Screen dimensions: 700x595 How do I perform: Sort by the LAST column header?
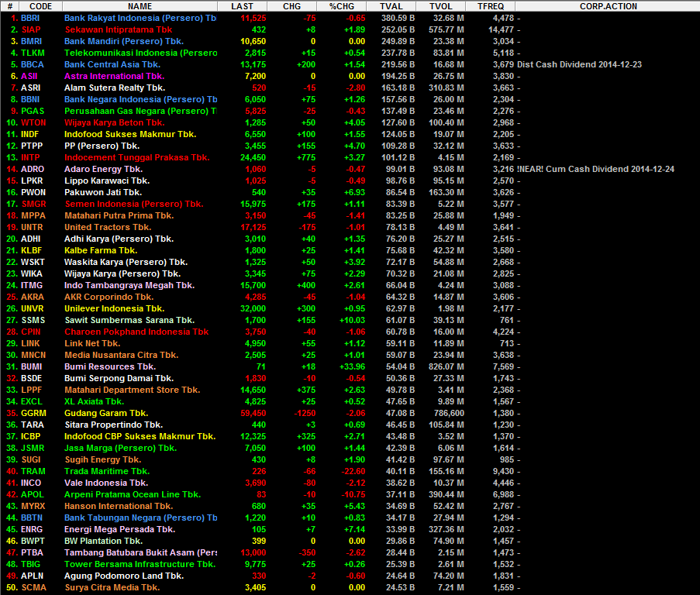[x=242, y=6]
